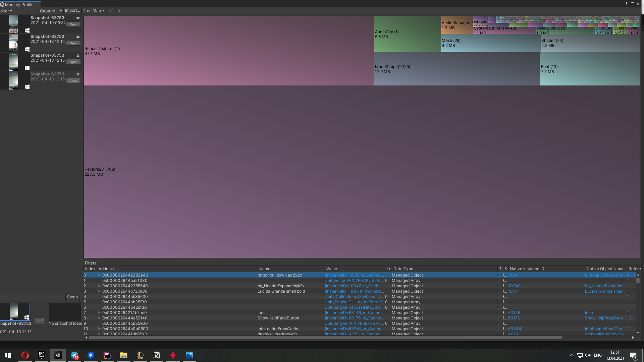644x362 pixels.
Task: Sort by Data Type column header
Action: (x=444, y=268)
